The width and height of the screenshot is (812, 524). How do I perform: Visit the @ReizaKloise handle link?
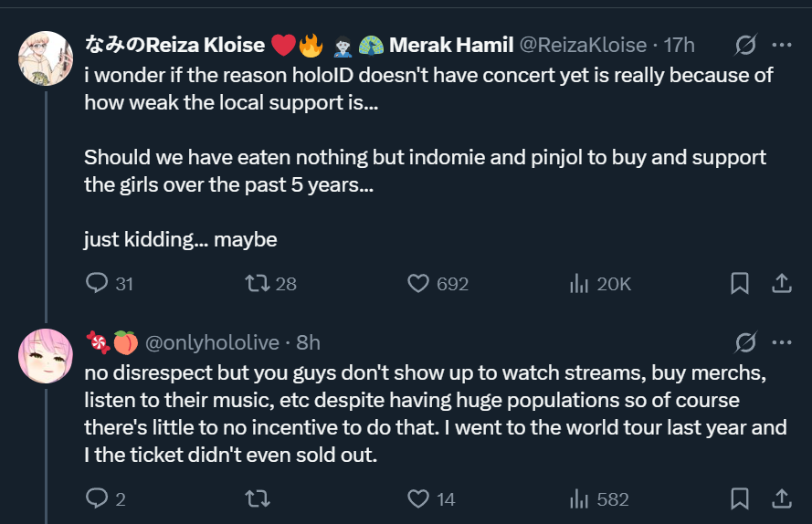pyautogui.click(x=583, y=45)
